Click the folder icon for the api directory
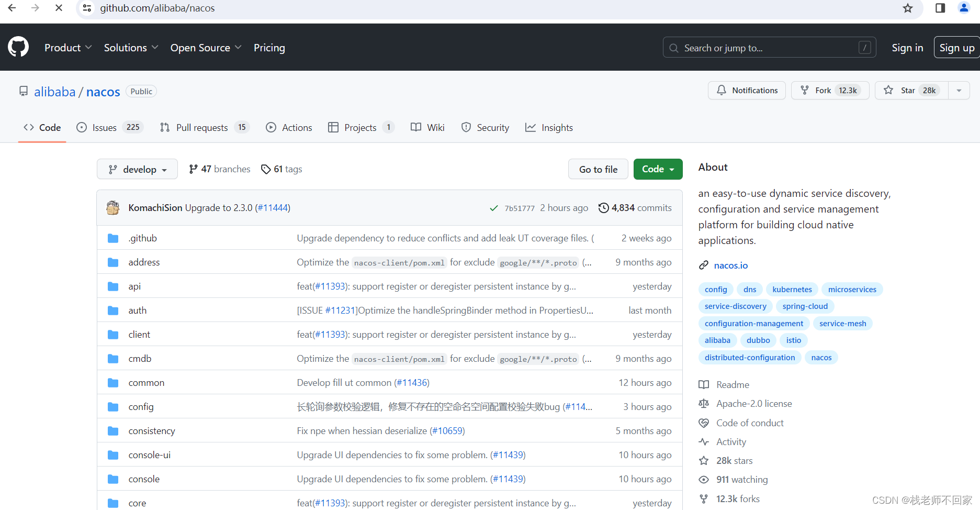This screenshot has width=980, height=510. (113, 286)
